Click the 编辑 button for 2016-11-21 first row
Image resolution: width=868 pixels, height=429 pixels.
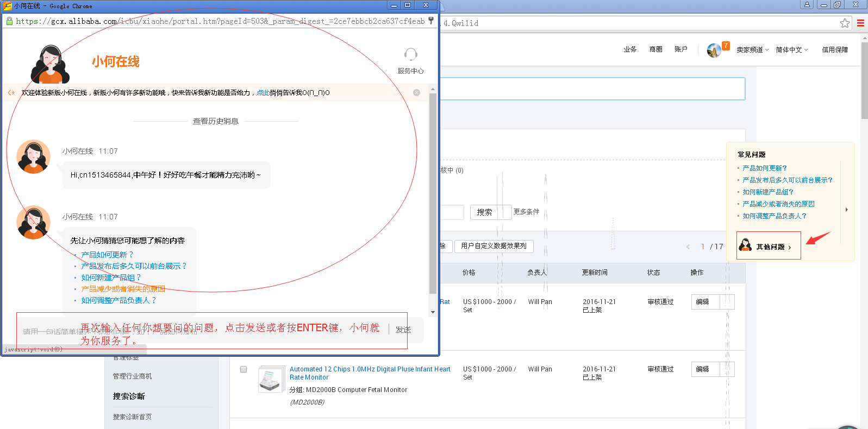(705, 302)
